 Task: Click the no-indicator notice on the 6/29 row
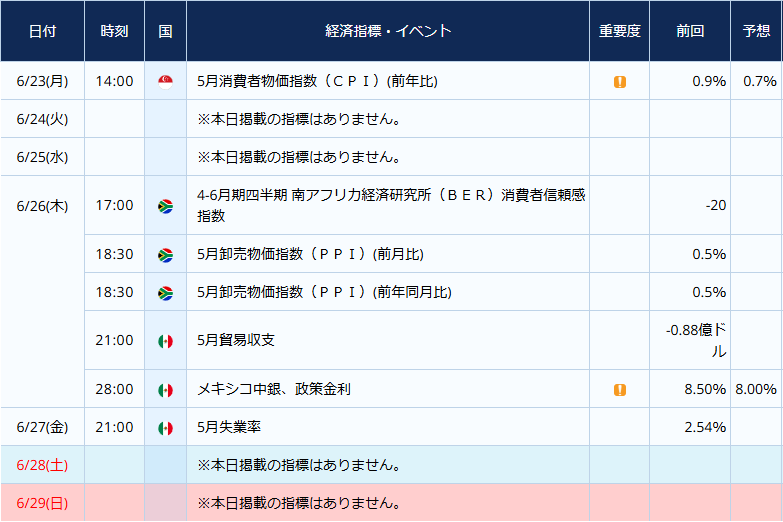pyautogui.click(x=299, y=503)
